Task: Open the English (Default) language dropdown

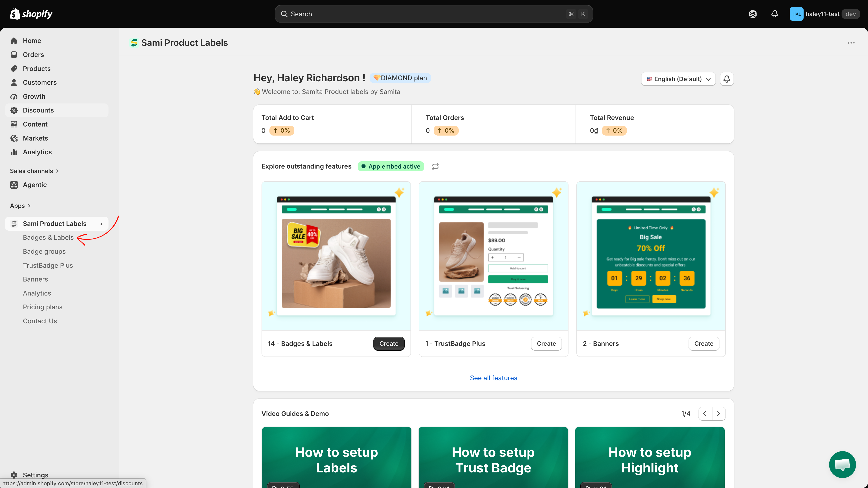Action: [678, 79]
